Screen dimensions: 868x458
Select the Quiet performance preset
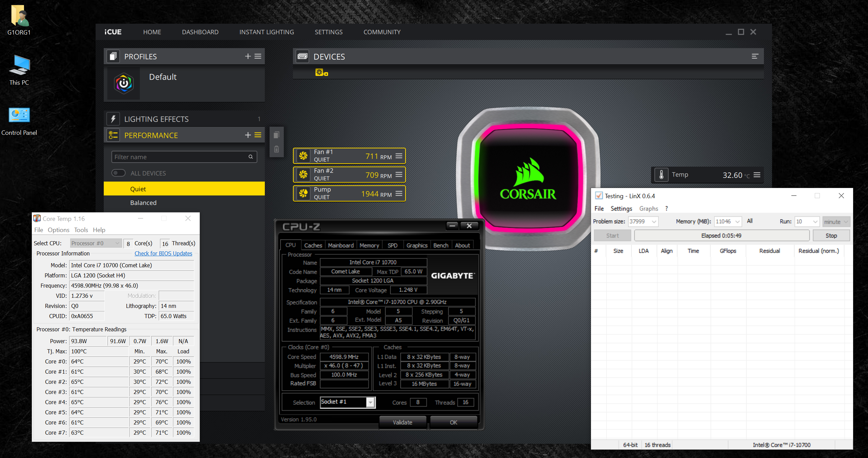184,189
